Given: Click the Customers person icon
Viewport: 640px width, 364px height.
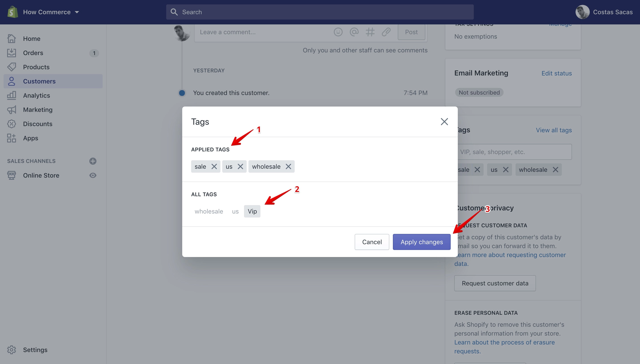Looking at the screenshot, I should click(12, 81).
